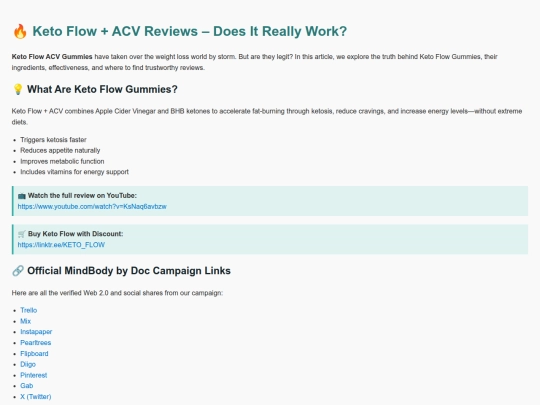Open the Instapaper campaign link

pyautogui.click(x=36, y=332)
